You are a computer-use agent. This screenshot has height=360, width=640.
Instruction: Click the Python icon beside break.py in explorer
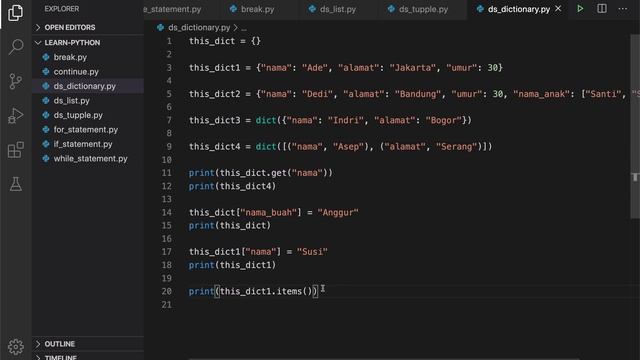click(x=46, y=57)
